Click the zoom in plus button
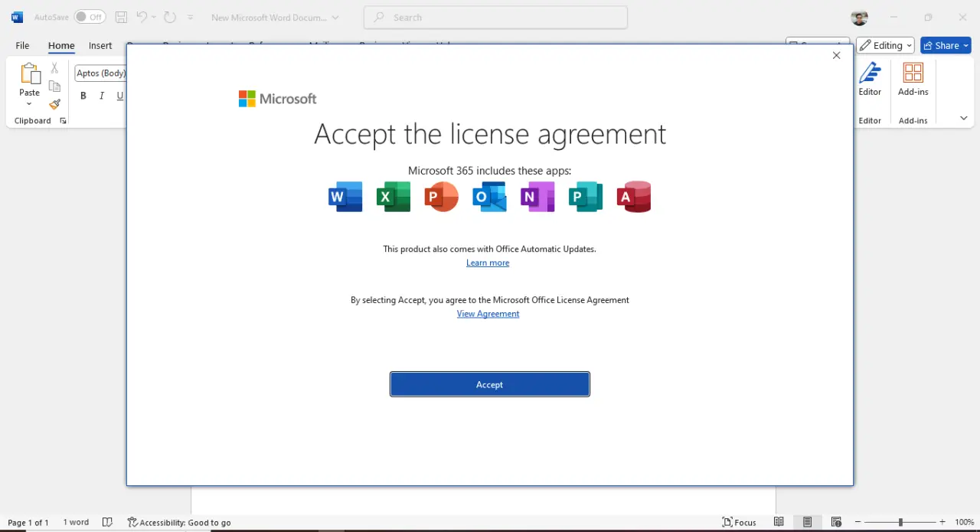 coord(942,522)
